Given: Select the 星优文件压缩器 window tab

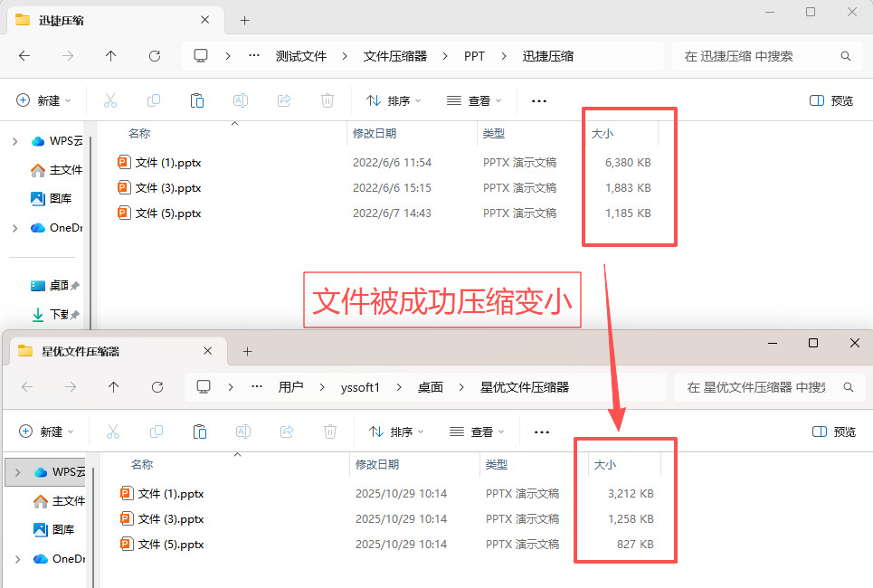Looking at the screenshot, I should click(x=118, y=351).
